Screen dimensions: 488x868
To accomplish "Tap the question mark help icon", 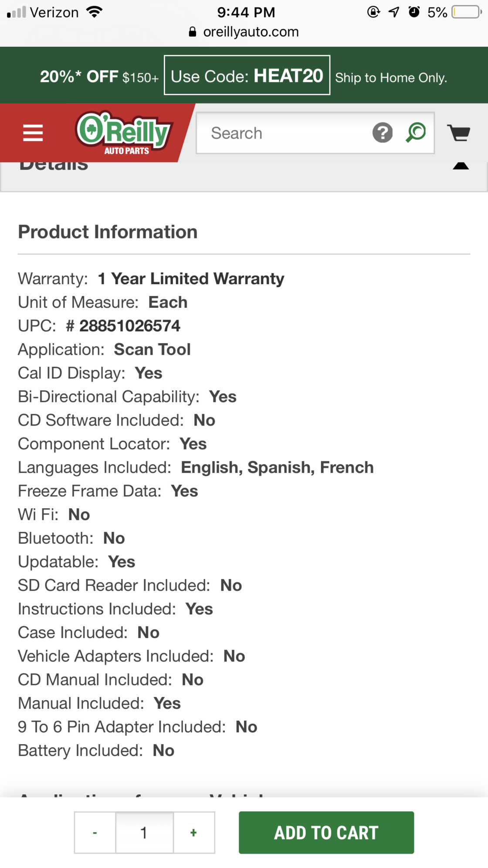I will (383, 133).
